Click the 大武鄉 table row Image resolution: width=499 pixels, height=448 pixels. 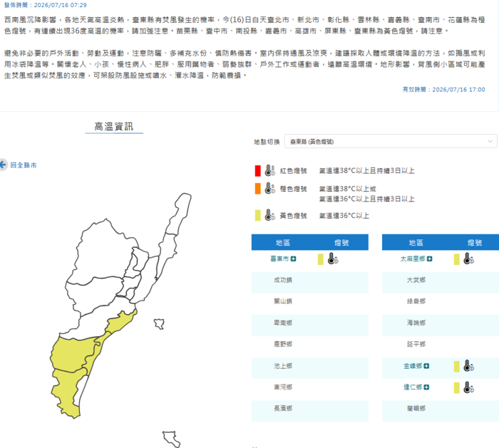441,282
